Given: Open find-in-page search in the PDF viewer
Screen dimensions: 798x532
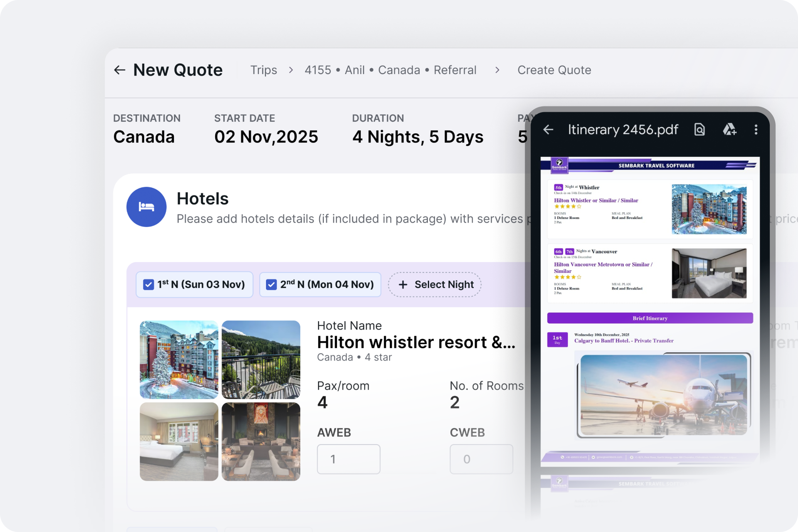Looking at the screenshot, I should tap(699, 130).
